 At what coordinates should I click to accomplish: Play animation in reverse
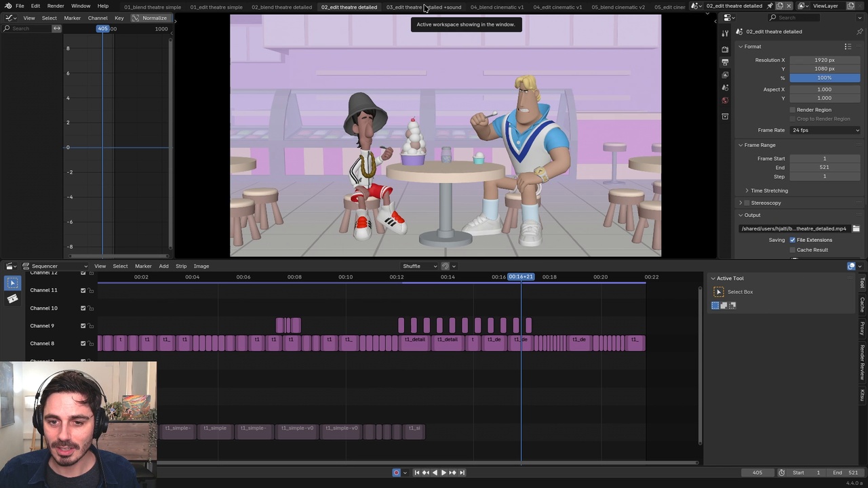(435, 472)
